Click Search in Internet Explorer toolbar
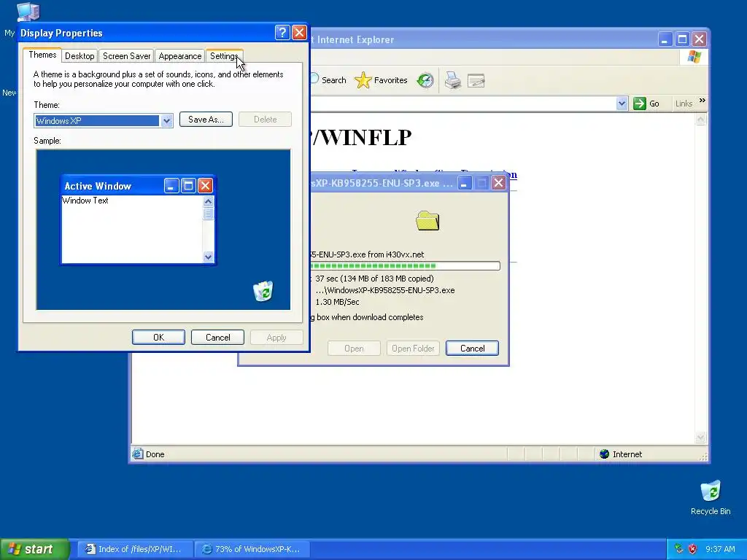Viewport: 747px width, 560px height. pos(329,80)
